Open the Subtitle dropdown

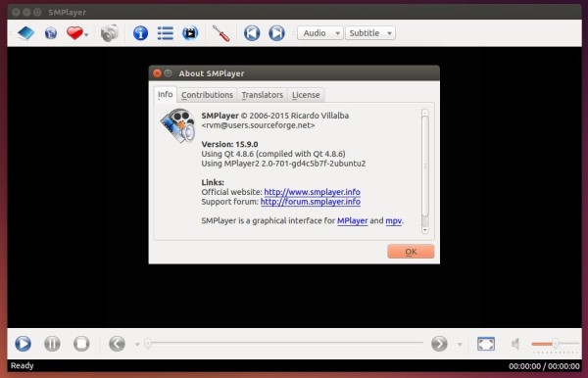[x=370, y=33]
